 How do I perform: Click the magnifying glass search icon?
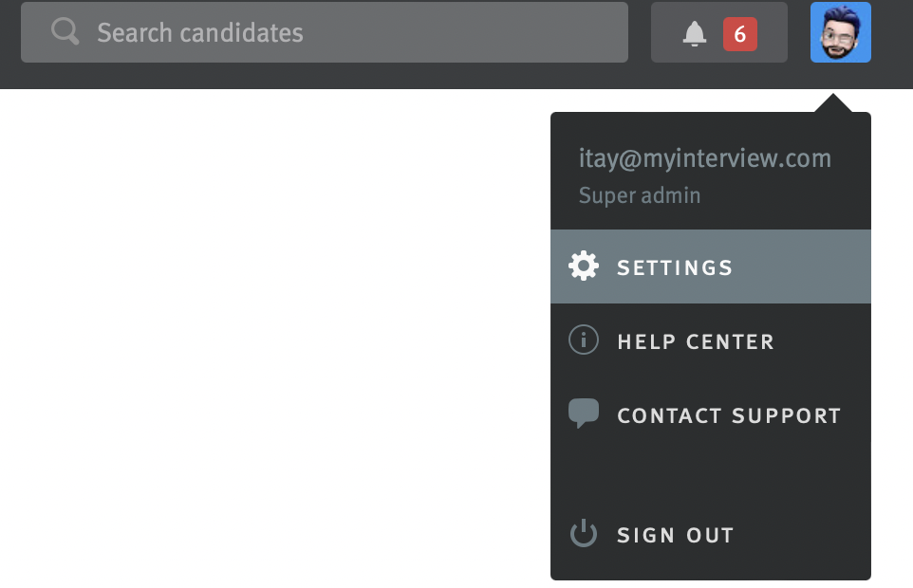(65, 32)
